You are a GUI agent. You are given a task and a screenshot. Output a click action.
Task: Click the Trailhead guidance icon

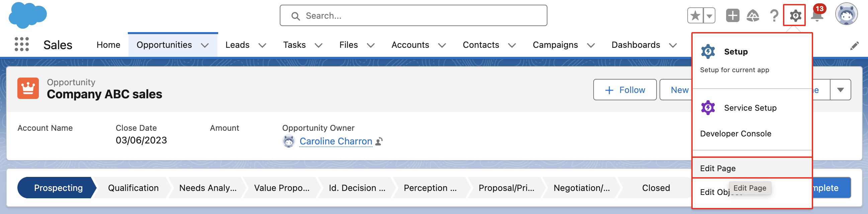pyautogui.click(x=753, y=15)
